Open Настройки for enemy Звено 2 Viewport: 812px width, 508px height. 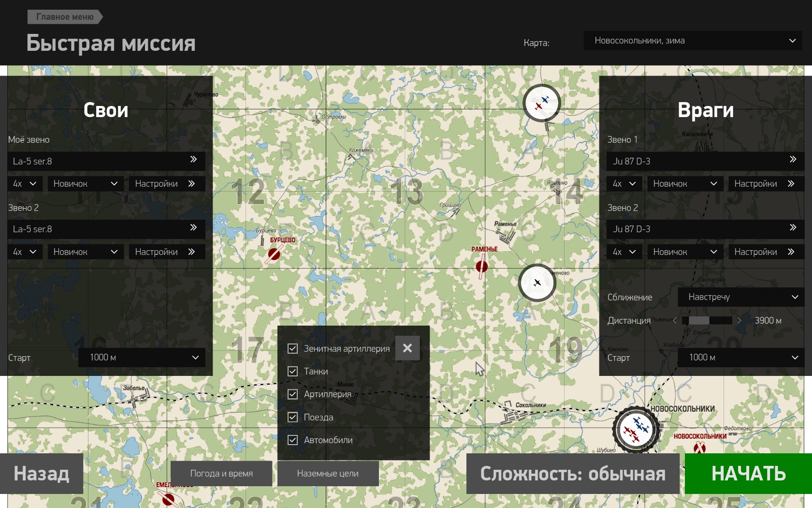767,252
